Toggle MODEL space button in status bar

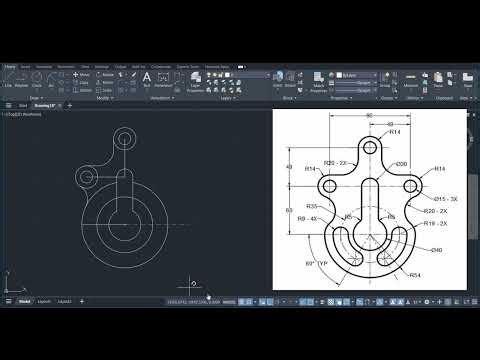click(x=229, y=302)
